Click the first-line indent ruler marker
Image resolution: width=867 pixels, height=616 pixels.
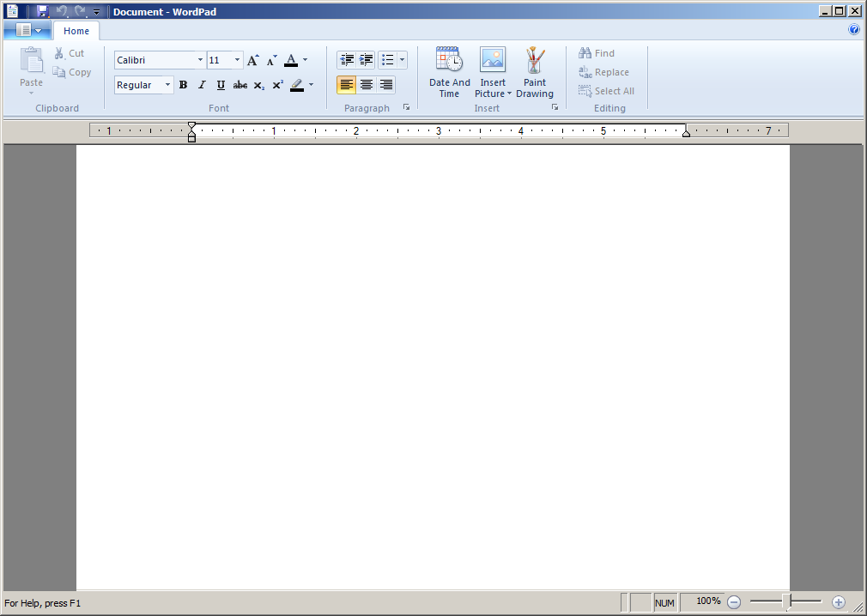click(192, 125)
